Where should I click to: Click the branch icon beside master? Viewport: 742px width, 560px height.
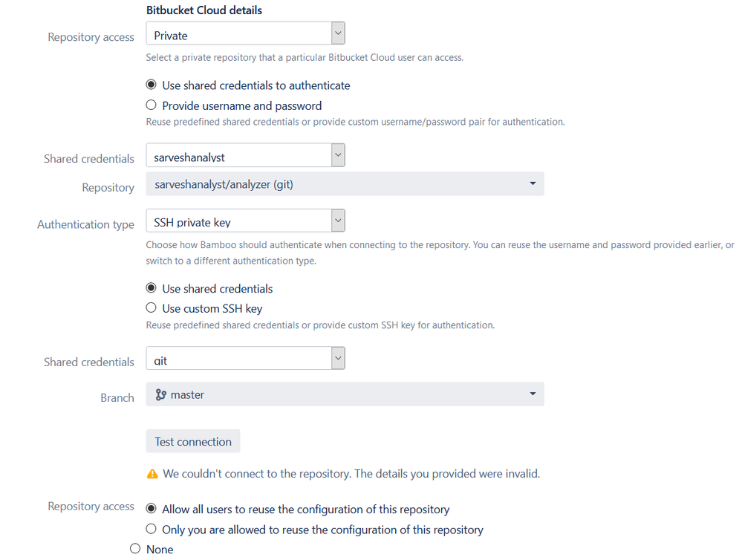click(x=161, y=394)
